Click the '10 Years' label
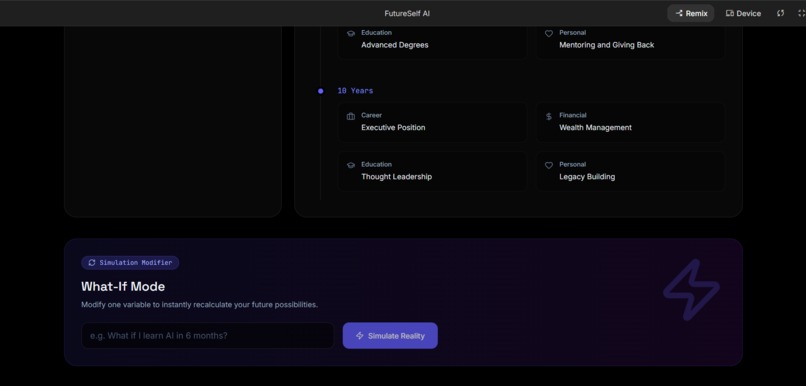 point(355,90)
